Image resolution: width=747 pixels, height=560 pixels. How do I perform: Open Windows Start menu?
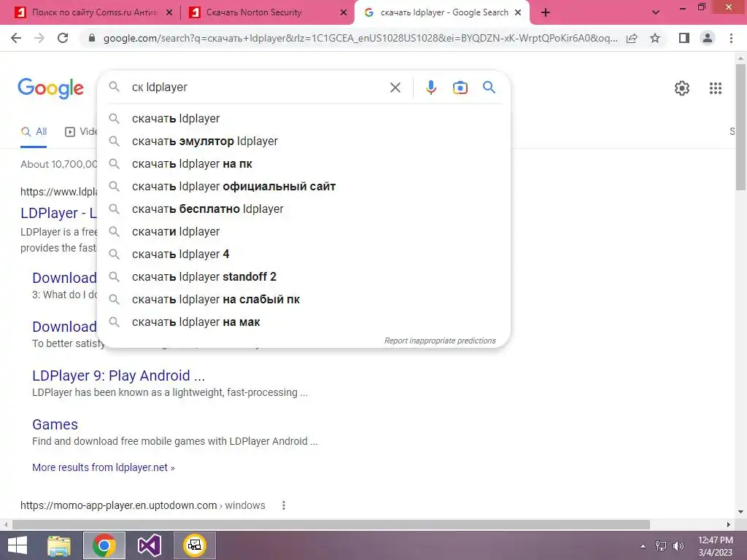click(x=18, y=545)
